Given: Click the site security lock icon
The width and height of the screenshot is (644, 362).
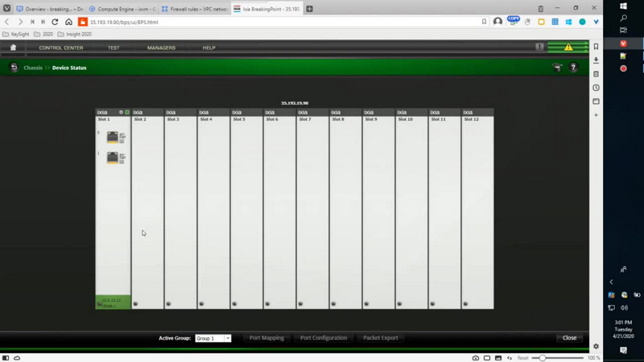Looking at the screenshot, I should coord(83,22).
